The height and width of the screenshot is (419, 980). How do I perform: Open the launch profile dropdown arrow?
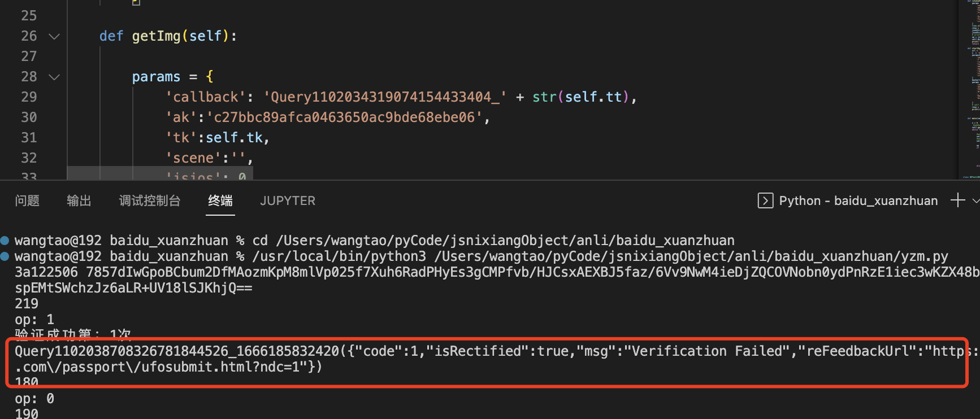pyautogui.click(x=975, y=200)
